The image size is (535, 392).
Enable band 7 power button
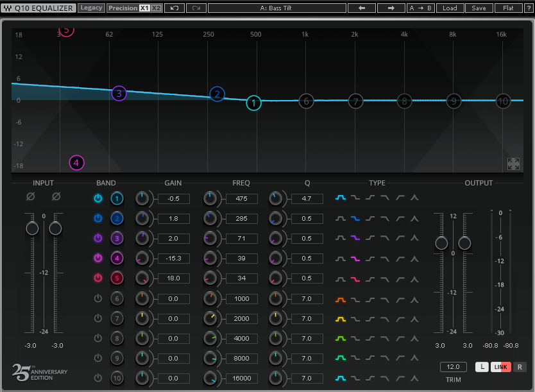coord(98,318)
